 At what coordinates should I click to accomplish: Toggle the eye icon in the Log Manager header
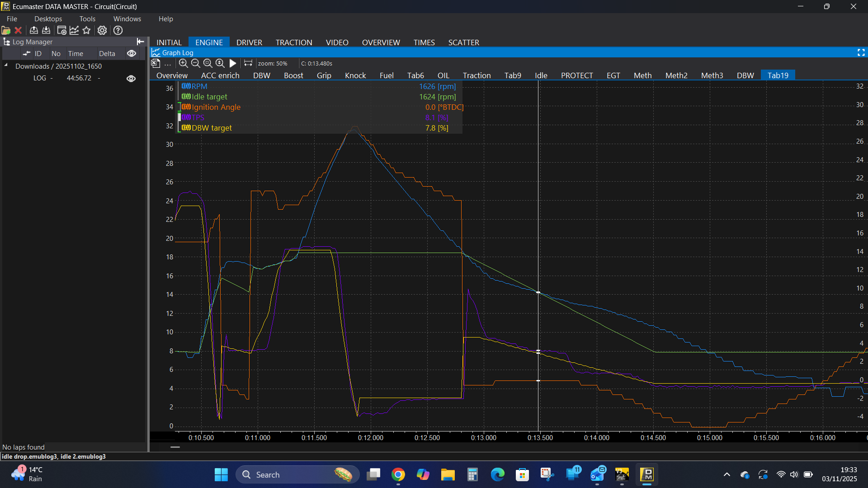[x=132, y=53]
